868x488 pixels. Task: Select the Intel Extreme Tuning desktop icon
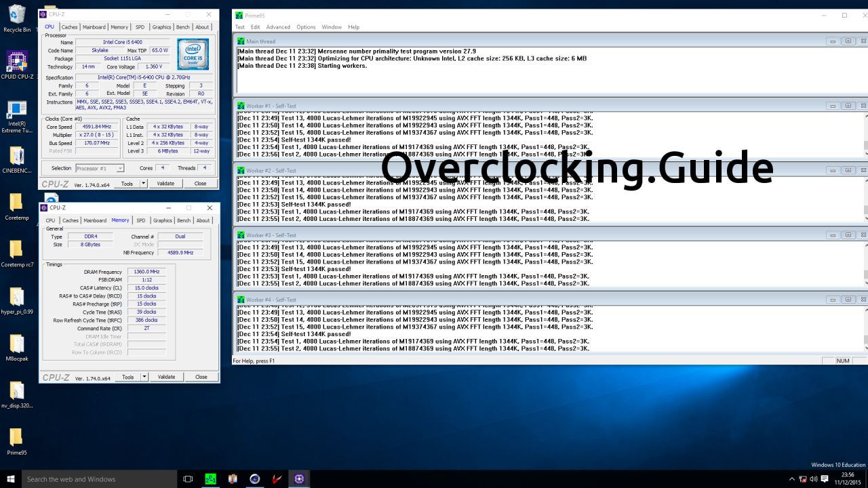[x=17, y=117]
